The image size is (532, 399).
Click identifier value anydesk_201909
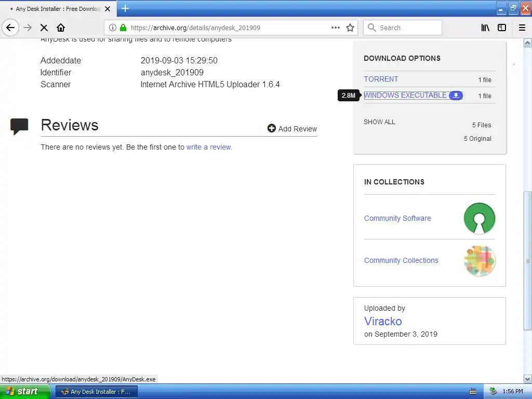click(172, 72)
